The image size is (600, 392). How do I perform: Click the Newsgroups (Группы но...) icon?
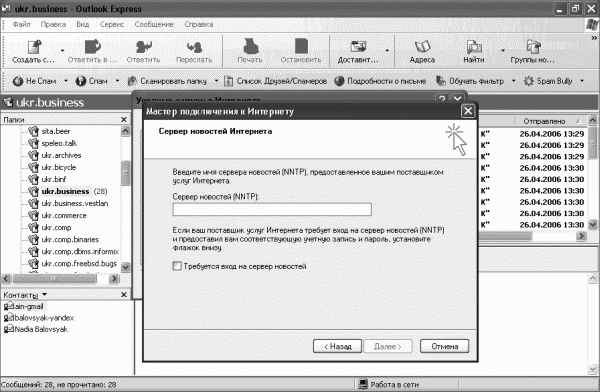click(533, 47)
